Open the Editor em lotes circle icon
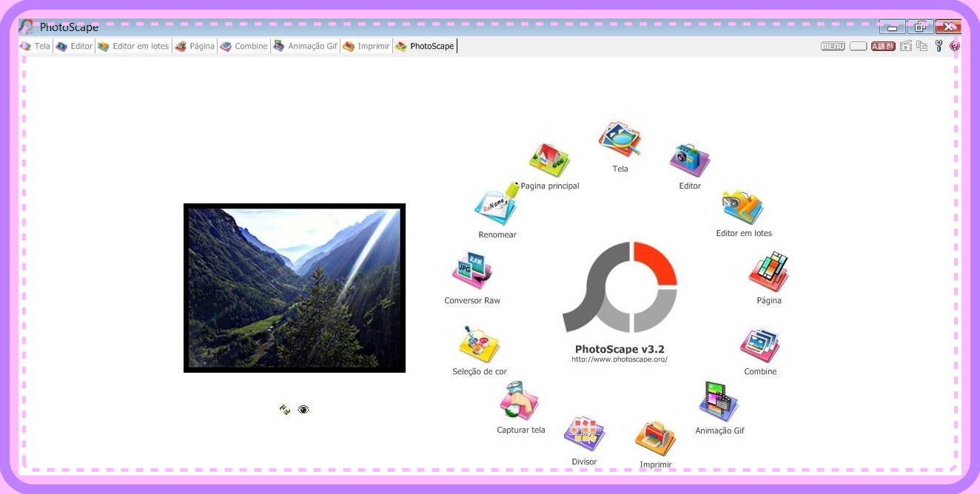This screenshot has width=980, height=494. click(x=742, y=208)
